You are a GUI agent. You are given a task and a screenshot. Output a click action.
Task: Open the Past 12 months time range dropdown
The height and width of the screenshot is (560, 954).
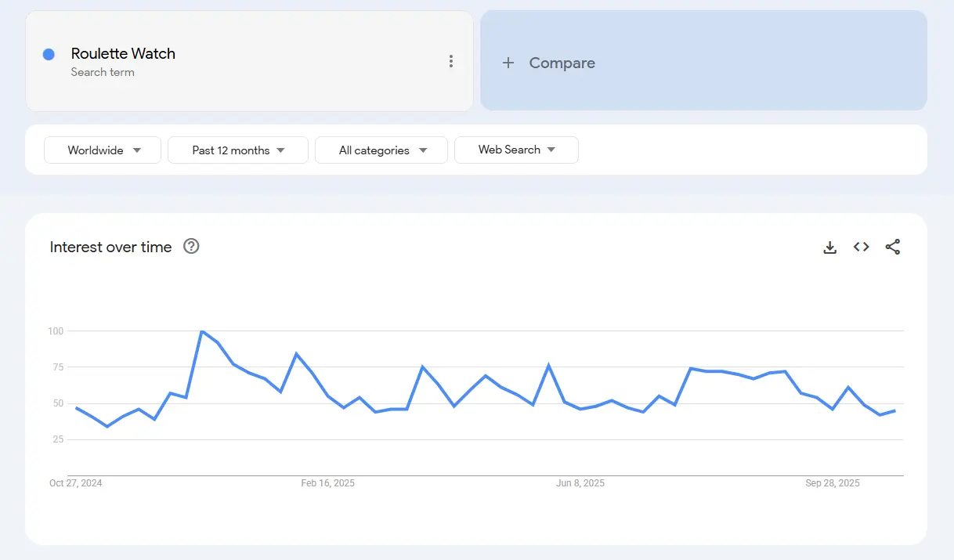click(237, 150)
